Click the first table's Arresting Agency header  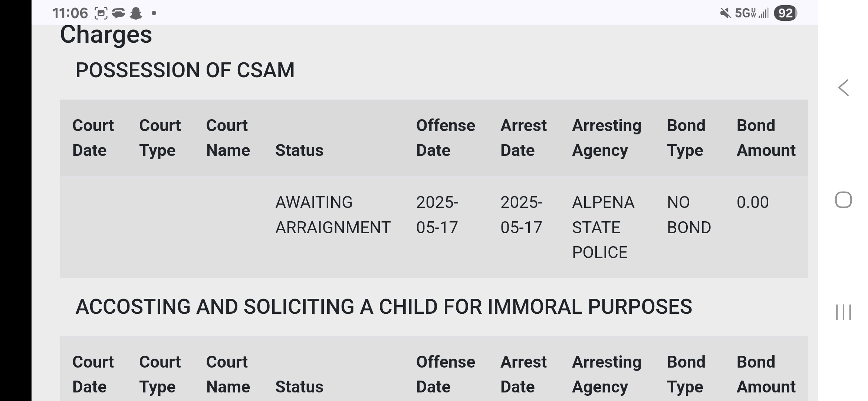pos(606,138)
